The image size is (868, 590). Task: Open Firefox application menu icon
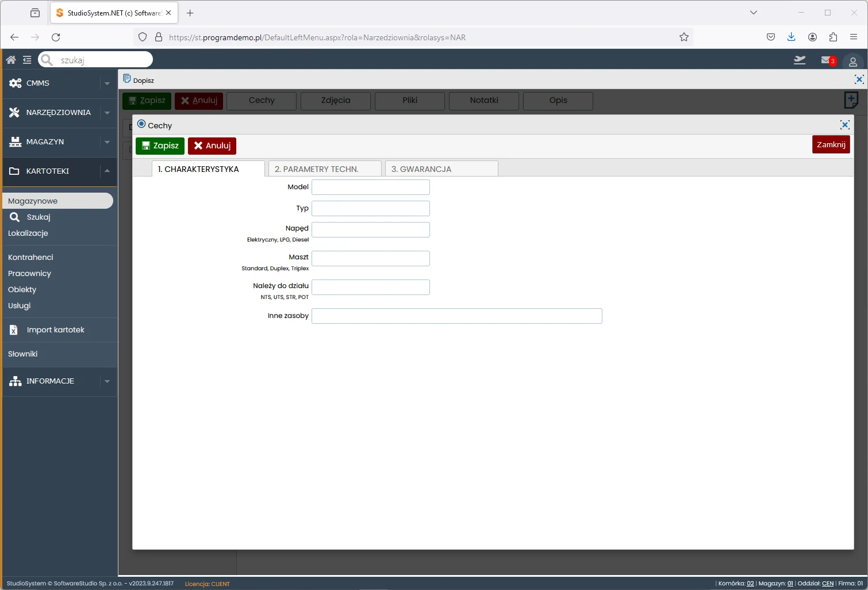pyautogui.click(x=854, y=37)
